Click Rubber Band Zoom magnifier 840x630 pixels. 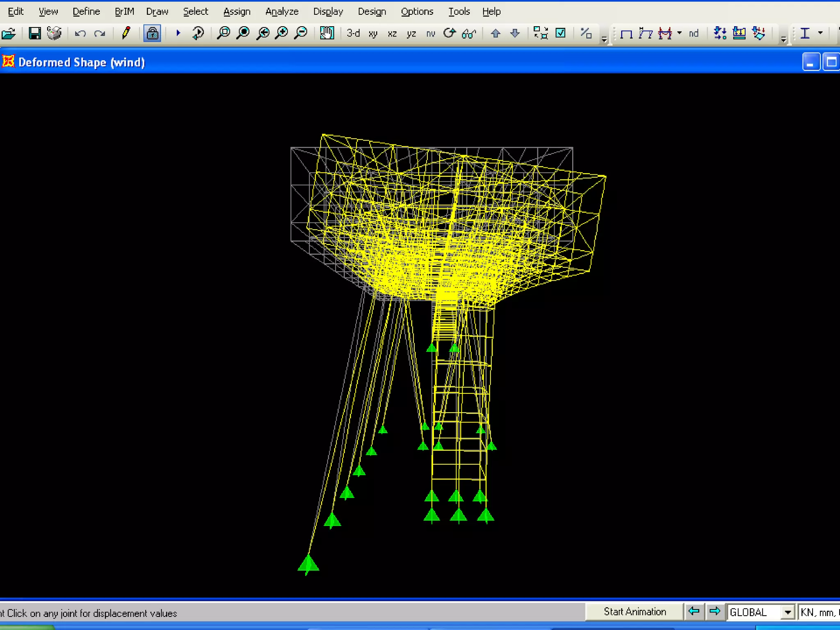point(224,33)
